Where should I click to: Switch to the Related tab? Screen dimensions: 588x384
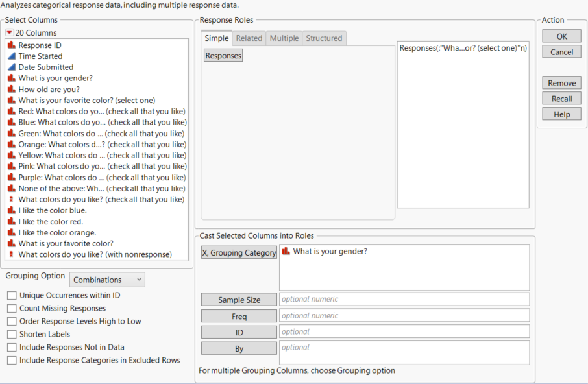[x=249, y=38]
